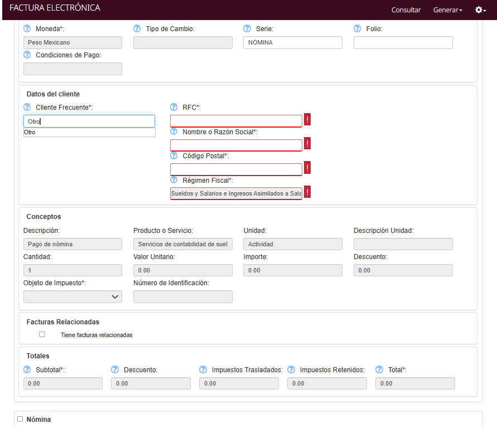Click the help icon next to Tipo de Cambio

(x=137, y=29)
